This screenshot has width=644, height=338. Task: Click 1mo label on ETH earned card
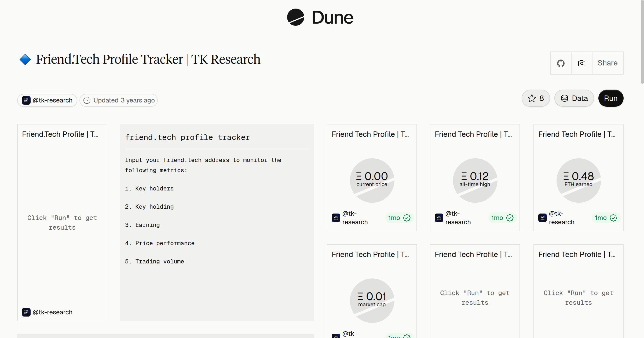(x=601, y=218)
